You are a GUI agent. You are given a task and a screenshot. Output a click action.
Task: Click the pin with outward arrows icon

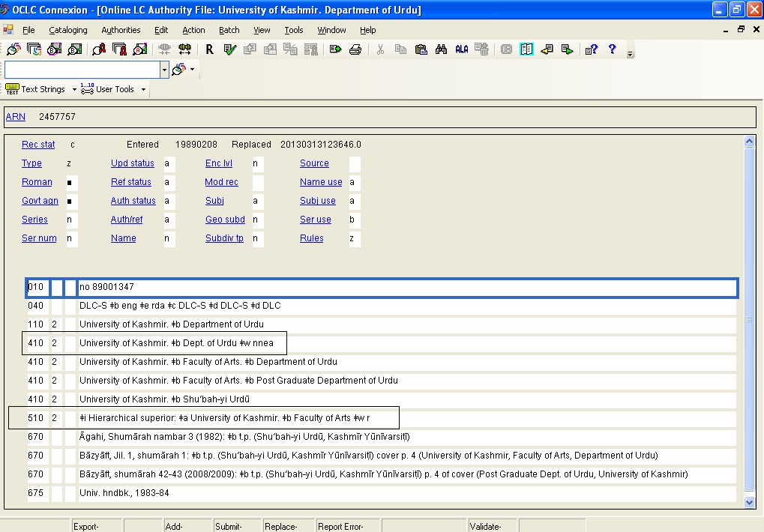click(x=184, y=49)
